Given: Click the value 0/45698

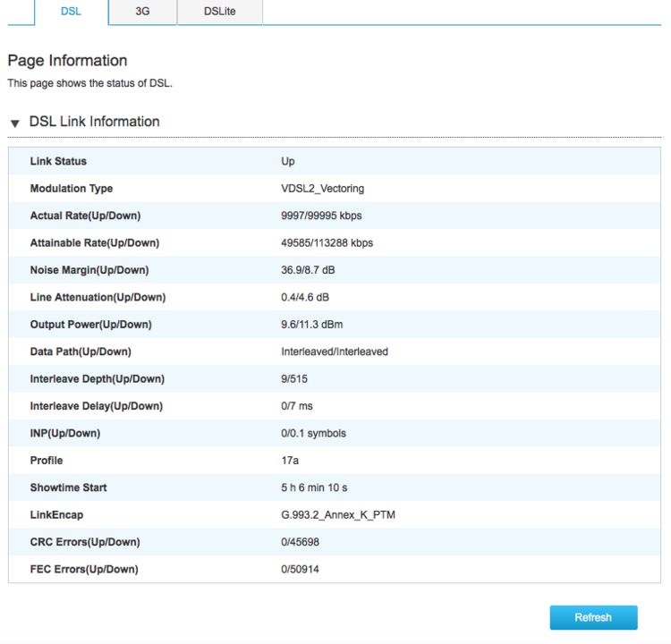Looking at the screenshot, I should pos(300,542).
